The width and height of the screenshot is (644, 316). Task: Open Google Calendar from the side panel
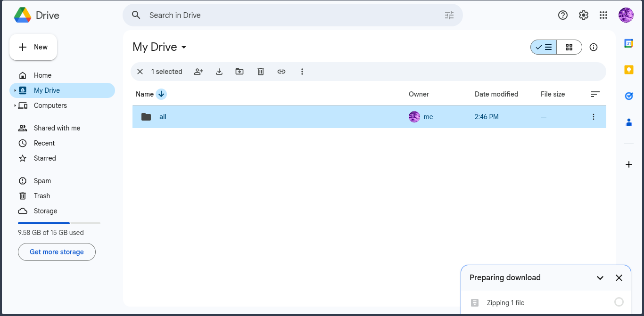tap(629, 43)
